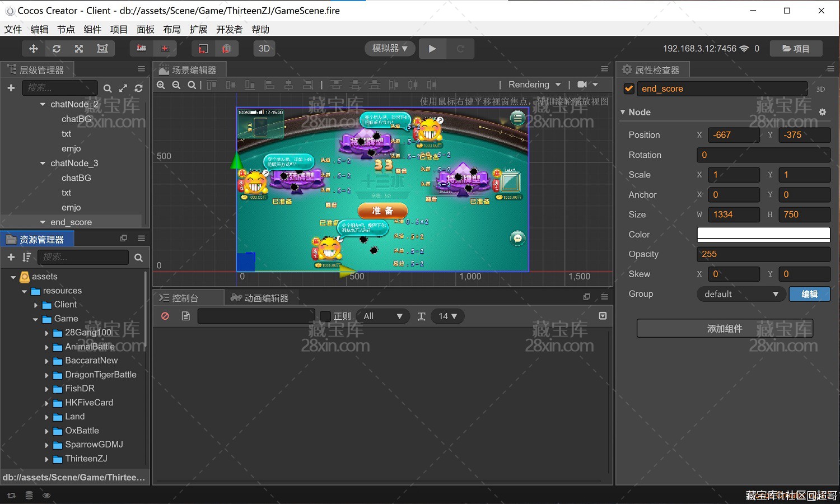Image resolution: width=840 pixels, height=504 pixels.
Task: Click sort assets icon
Action: coord(26,257)
